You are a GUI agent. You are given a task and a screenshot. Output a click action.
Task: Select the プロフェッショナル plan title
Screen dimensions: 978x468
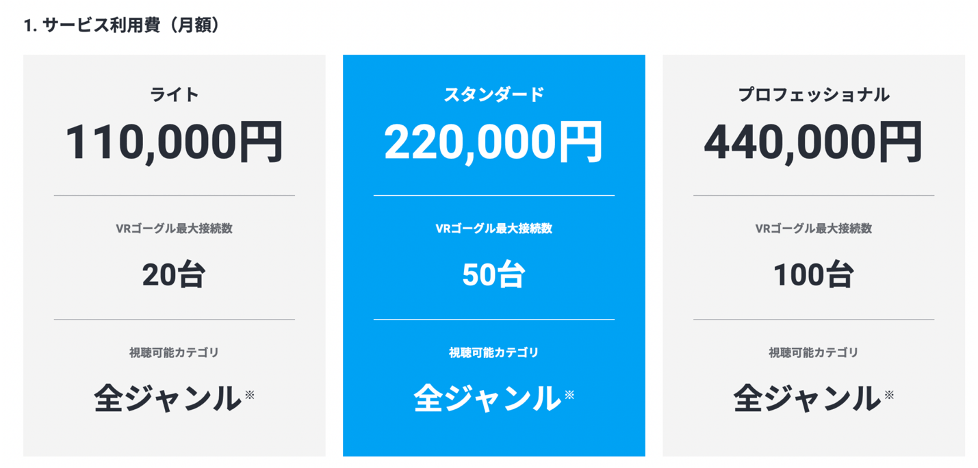pyautogui.click(x=813, y=95)
